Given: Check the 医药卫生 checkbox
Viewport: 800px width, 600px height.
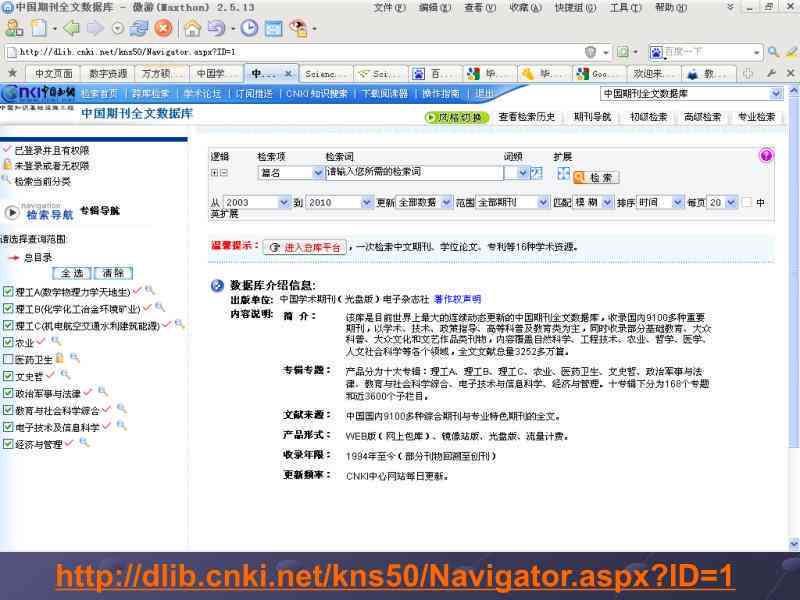Looking at the screenshot, I should click(x=8, y=359).
